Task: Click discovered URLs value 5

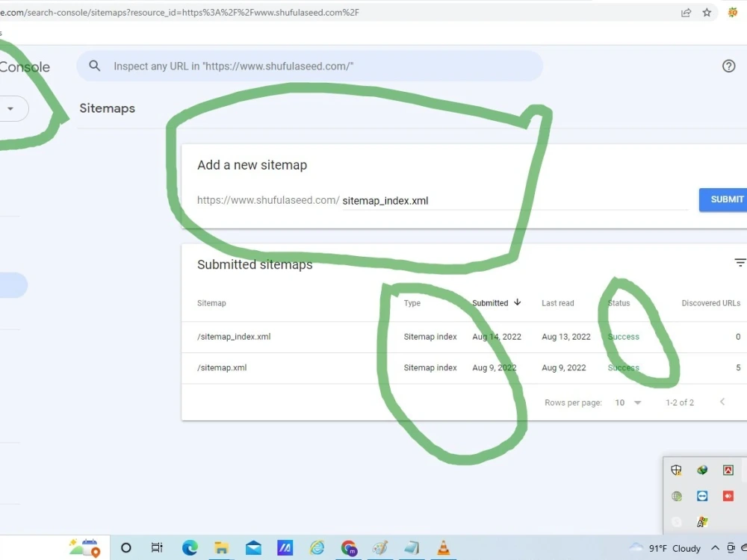Action: click(x=738, y=367)
